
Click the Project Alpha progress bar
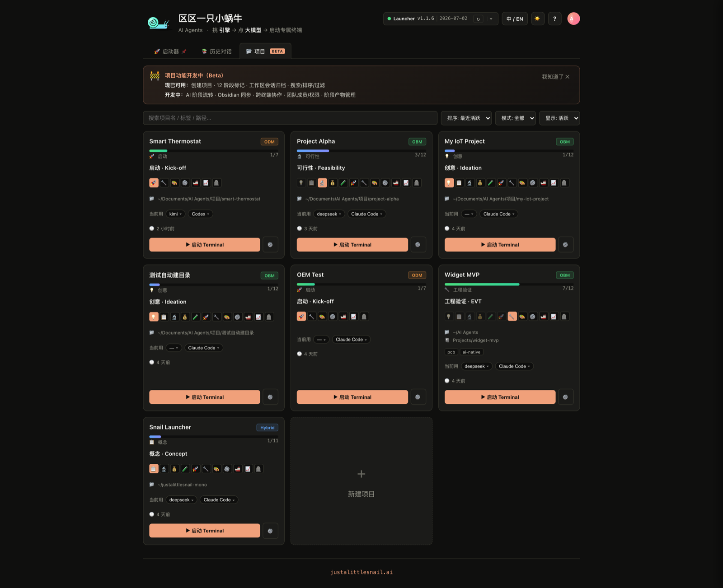361,150
